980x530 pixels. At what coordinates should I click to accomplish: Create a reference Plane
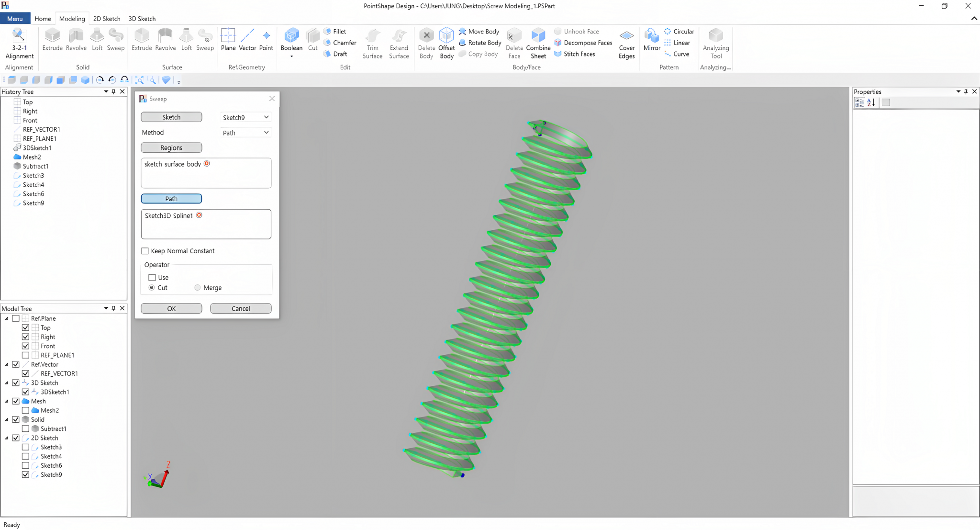coord(228,40)
